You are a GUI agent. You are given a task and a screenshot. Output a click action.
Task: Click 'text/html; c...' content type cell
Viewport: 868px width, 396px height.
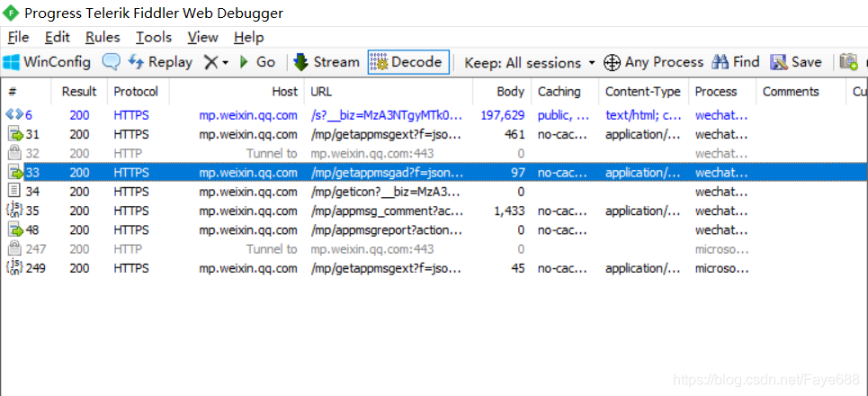pyautogui.click(x=643, y=115)
